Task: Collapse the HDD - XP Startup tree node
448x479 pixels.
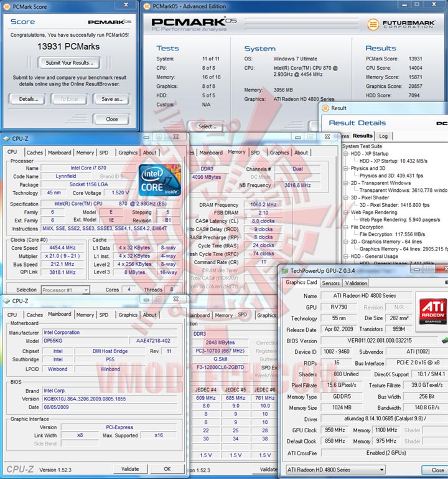Action: coord(346,154)
